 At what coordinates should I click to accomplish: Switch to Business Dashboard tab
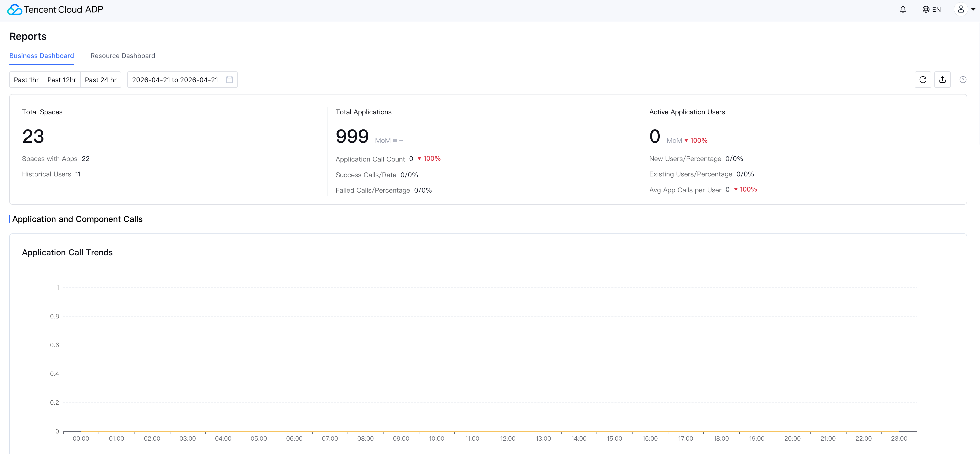pos(42,56)
